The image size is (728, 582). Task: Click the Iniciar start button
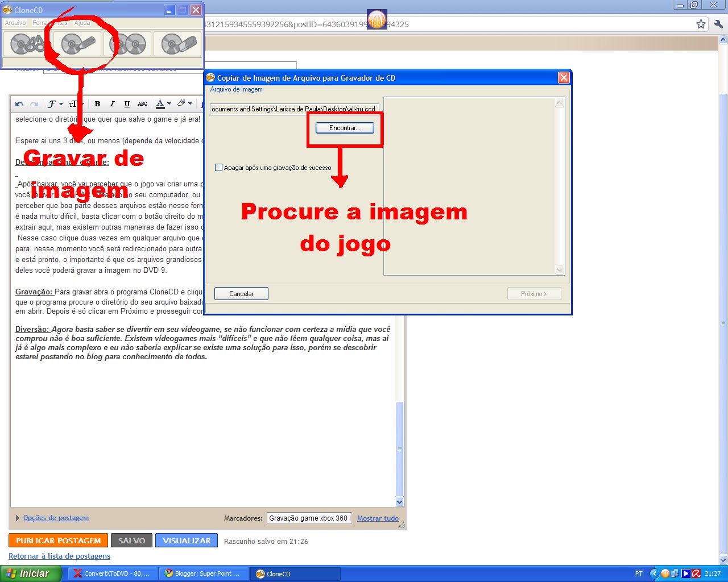click(31, 573)
